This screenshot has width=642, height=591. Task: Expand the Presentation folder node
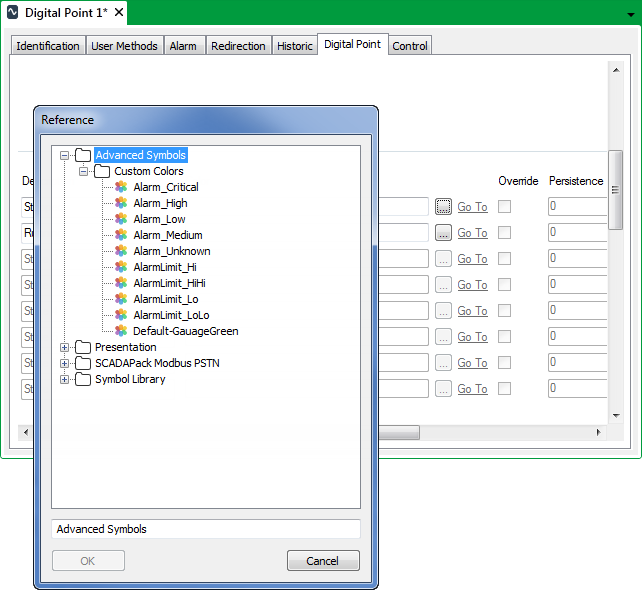coord(65,347)
